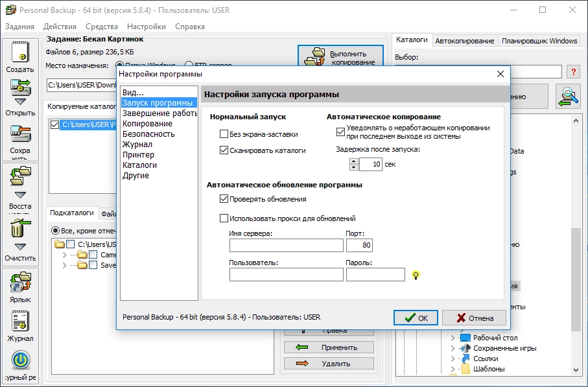Select Каталоги settings category in dialog
Viewport: 588px width, 387px height.
(x=159, y=165)
